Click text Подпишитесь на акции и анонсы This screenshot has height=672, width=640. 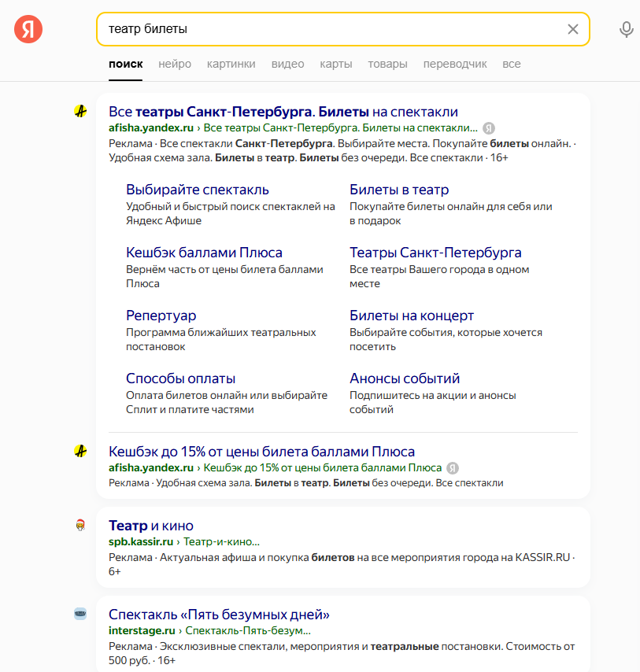[x=432, y=402]
